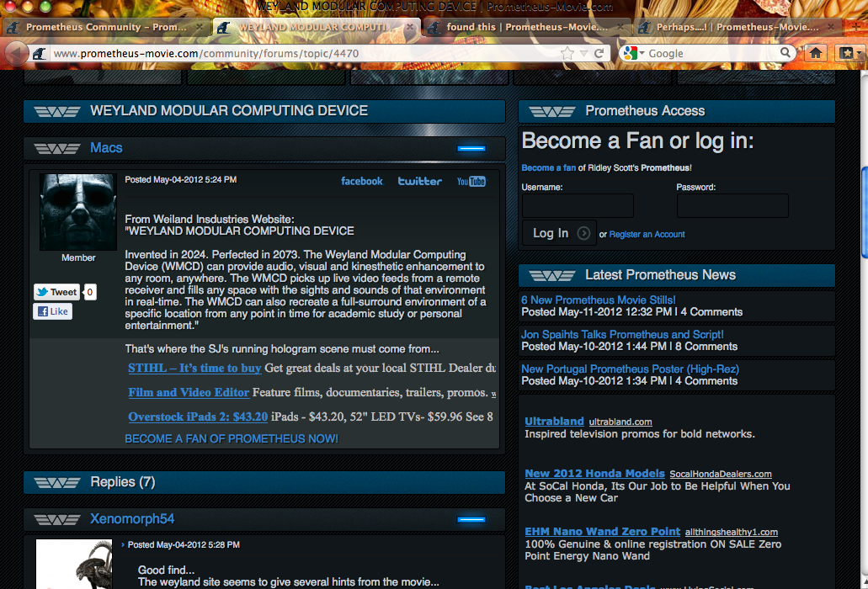Screen dimensions: 868x589
Task: Open the Register an Account link
Action: (647, 234)
